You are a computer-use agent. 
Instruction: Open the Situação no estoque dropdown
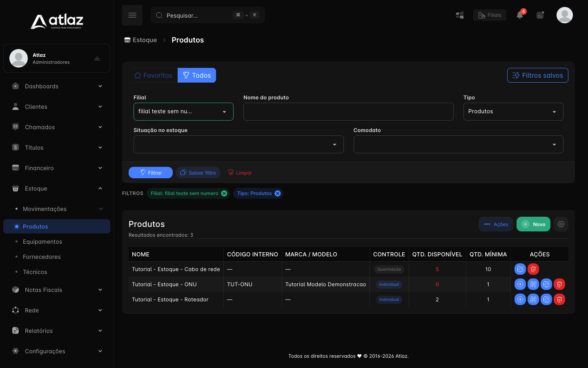pos(238,144)
